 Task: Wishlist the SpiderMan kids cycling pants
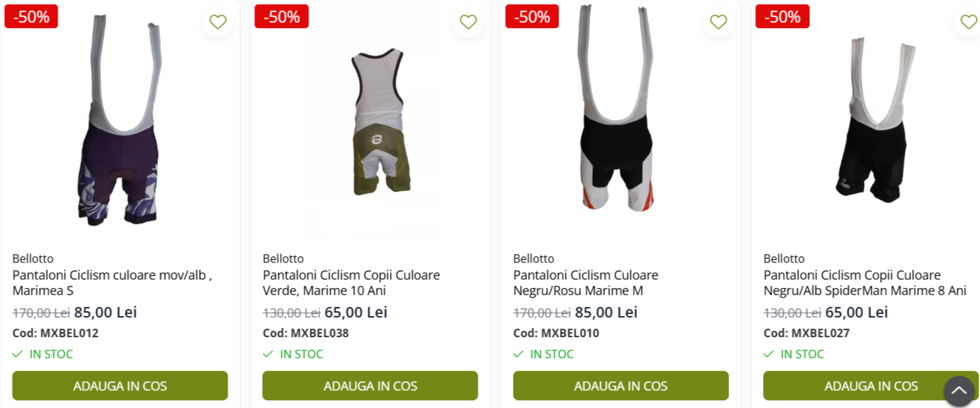point(968,22)
